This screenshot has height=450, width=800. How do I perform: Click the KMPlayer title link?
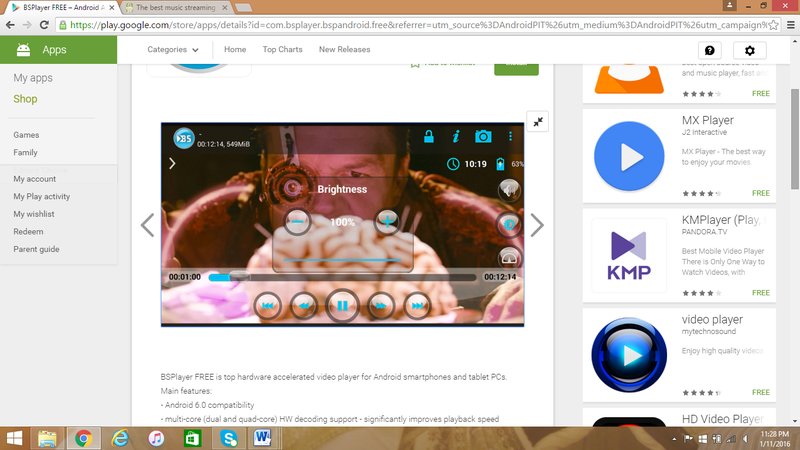click(723, 220)
